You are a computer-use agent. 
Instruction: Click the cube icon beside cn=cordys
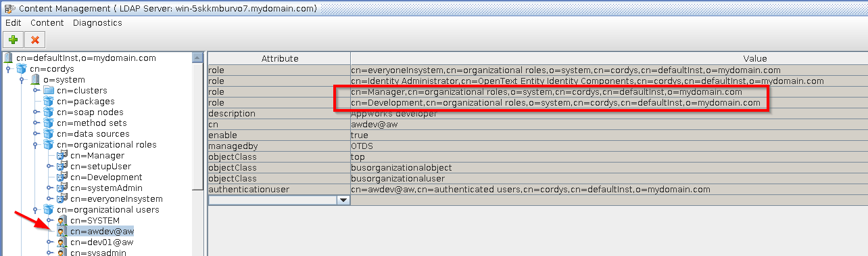21,69
